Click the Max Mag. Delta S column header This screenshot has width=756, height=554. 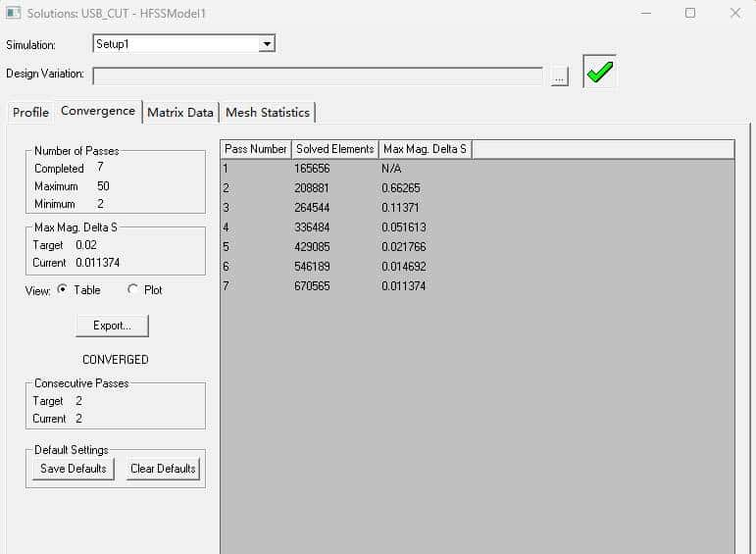tap(425, 149)
